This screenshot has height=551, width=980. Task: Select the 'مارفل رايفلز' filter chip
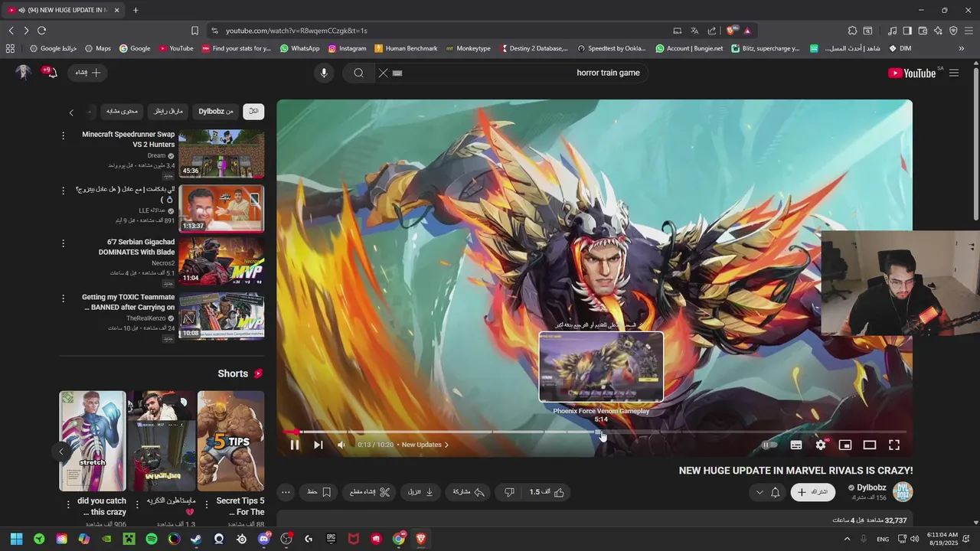point(168,111)
